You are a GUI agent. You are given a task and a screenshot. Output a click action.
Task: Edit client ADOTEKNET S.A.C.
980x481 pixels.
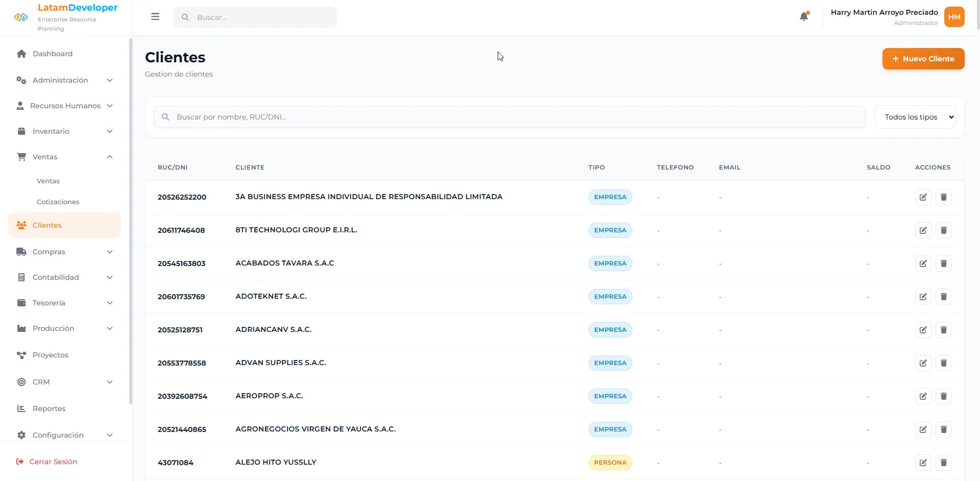tap(923, 297)
